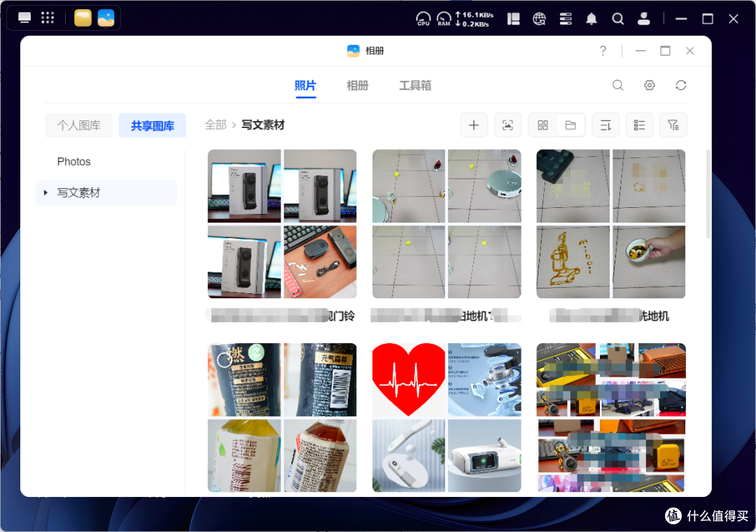Viewport: 756px width, 532px height.
Task: Switch to grid thumbnail view
Action: [543, 125]
